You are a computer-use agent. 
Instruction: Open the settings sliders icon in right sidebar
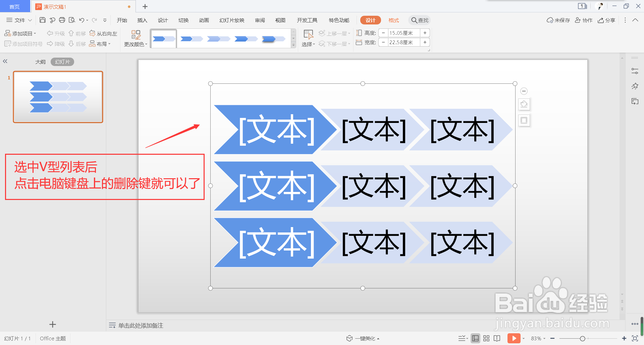pos(635,71)
